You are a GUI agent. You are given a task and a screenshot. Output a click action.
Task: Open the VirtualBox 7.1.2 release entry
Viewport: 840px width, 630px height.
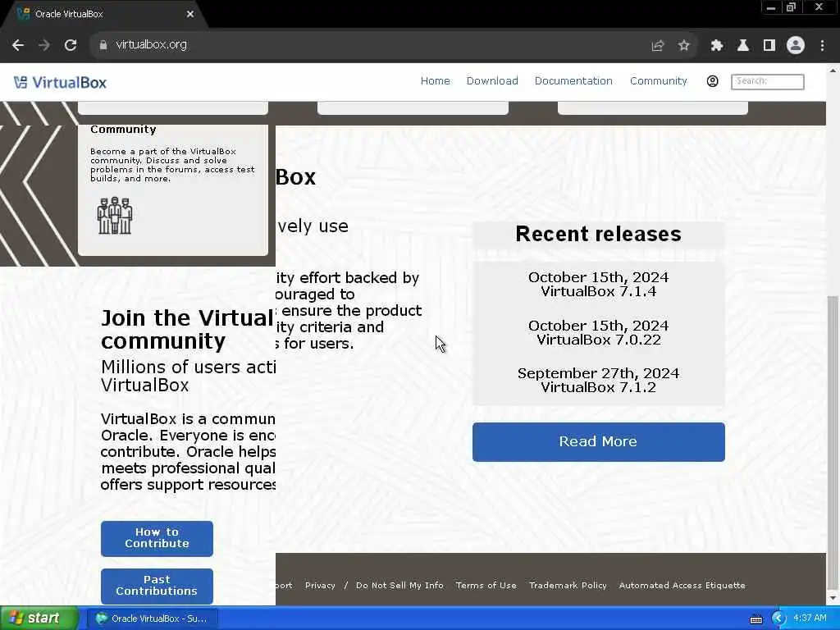598,381
